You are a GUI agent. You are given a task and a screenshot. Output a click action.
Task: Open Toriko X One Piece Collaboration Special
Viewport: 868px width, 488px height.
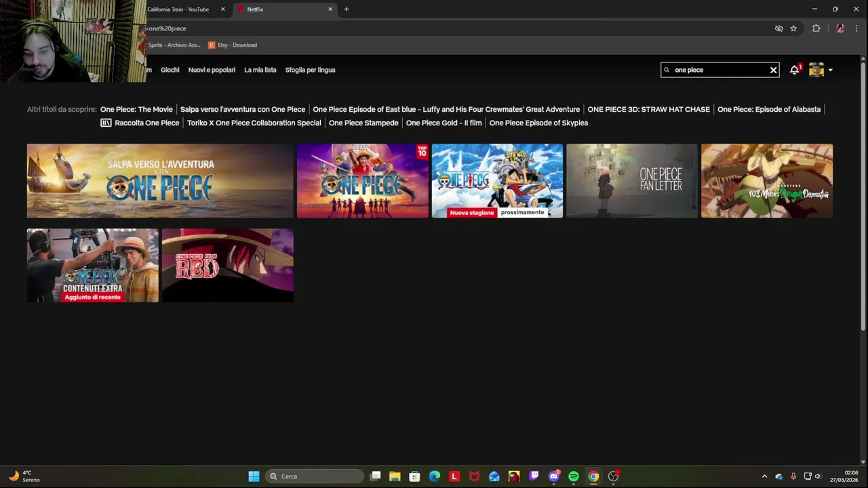(254, 123)
